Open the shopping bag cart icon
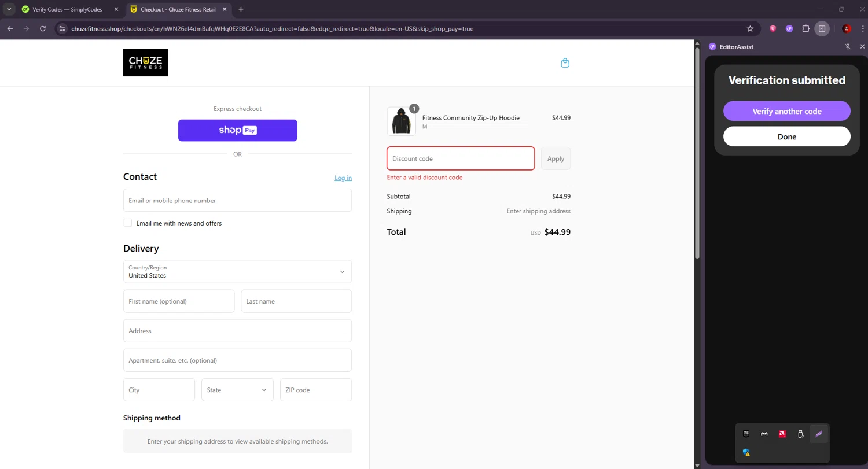The width and height of the screenshot is (868, 469). pos(565,63)
